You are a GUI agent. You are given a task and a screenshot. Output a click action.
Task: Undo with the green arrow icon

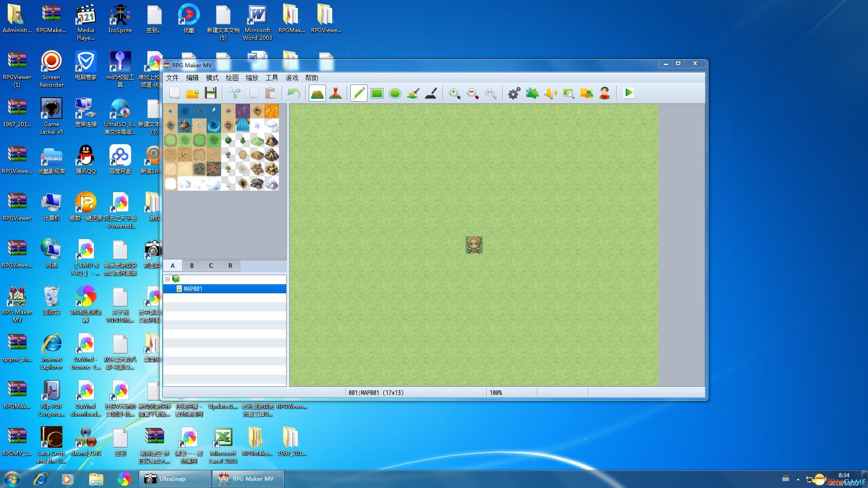coord(294,93)
